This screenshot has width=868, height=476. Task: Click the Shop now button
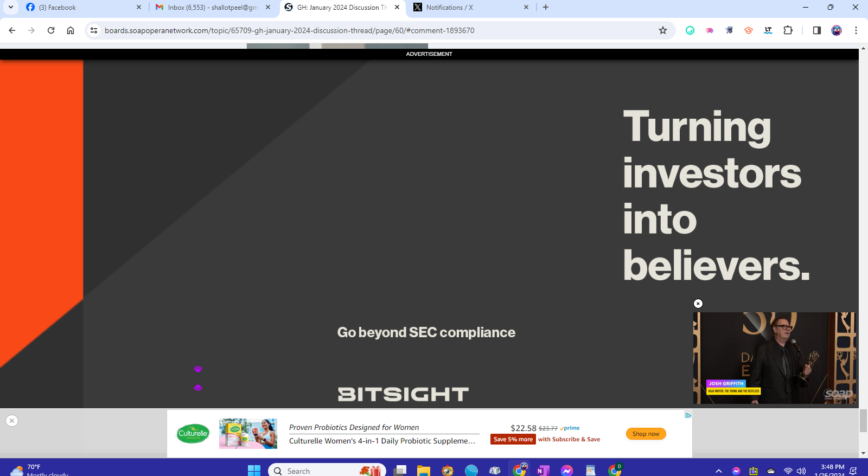point(646,434)
